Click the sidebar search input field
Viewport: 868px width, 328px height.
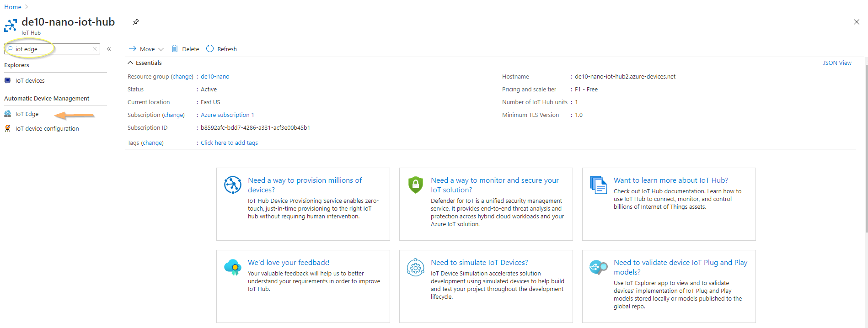[50, 49]
